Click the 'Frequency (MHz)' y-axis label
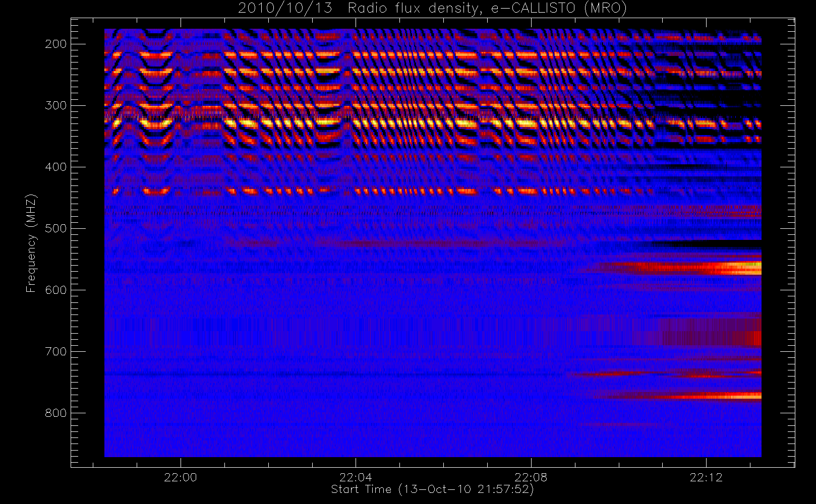 (x=31, y=243)
